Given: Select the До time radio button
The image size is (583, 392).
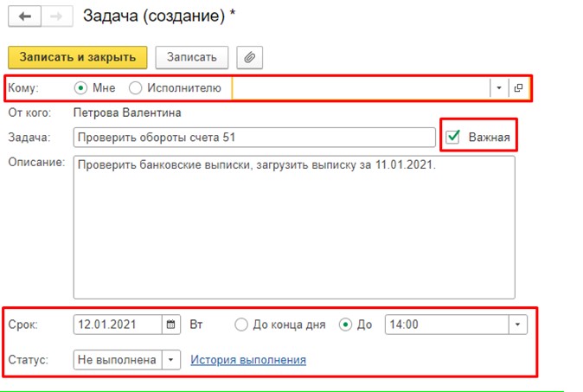Looking at the screenshot, I should (x=347, y=325).
